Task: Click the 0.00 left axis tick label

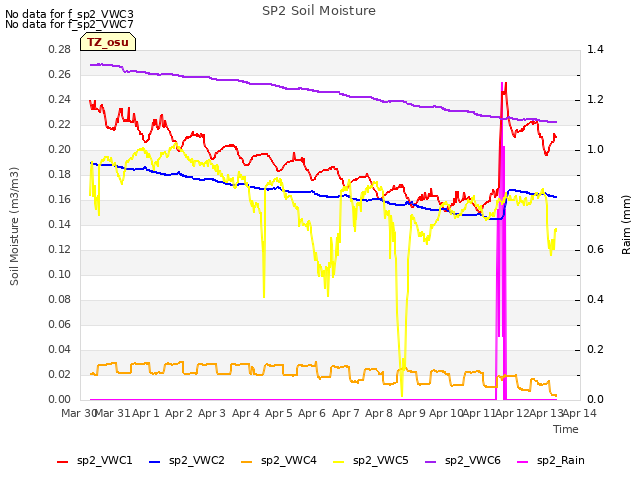Action: (60, 399)
